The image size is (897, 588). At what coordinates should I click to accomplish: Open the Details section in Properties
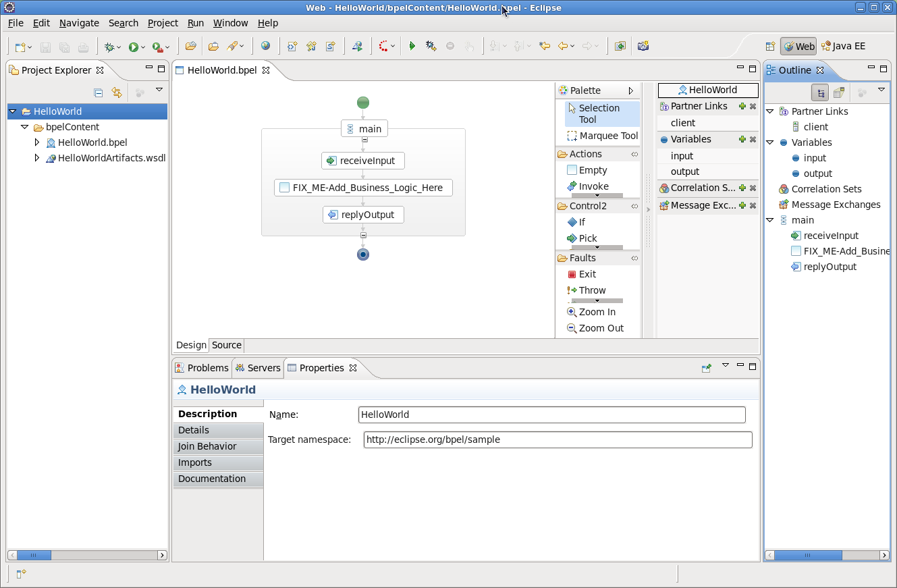[194, 430]
